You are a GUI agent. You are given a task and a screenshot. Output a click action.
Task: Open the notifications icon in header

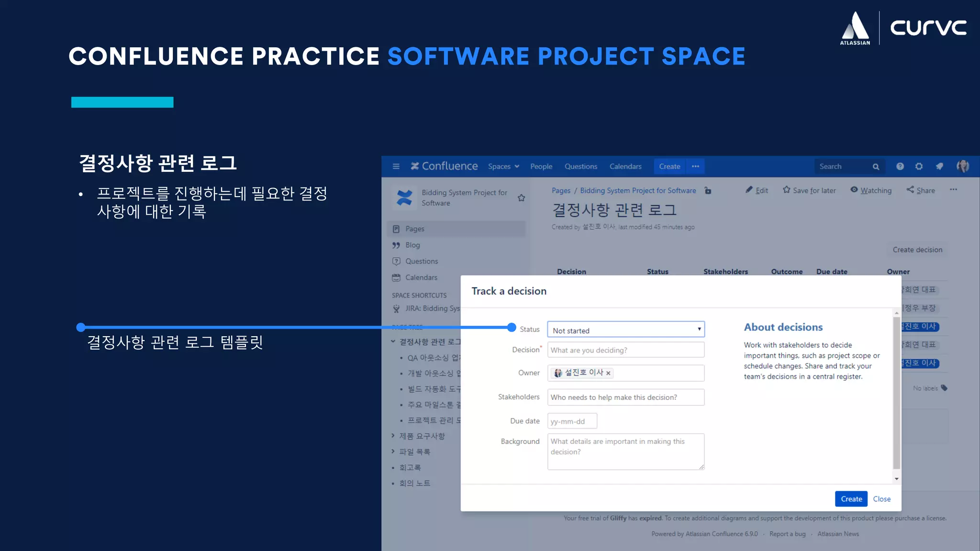pyautogui.click(x=939, y=166)
